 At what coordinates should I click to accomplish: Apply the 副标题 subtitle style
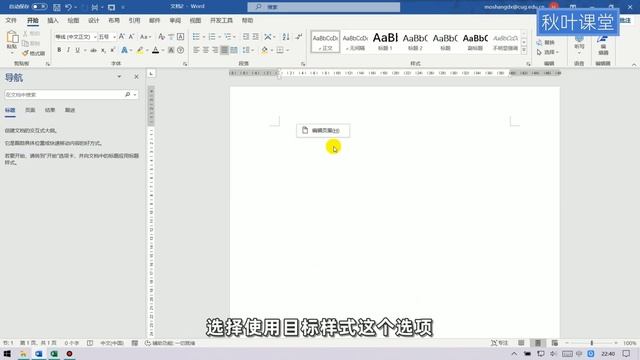475,42
